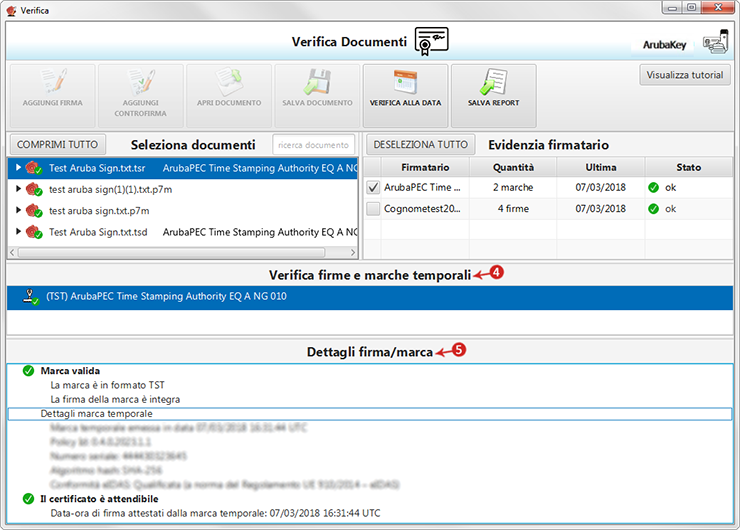The width and height of the screenshot is (740, 530).
Task: Click 'La marca è in formato TST' line
Action: click(108, 385)
